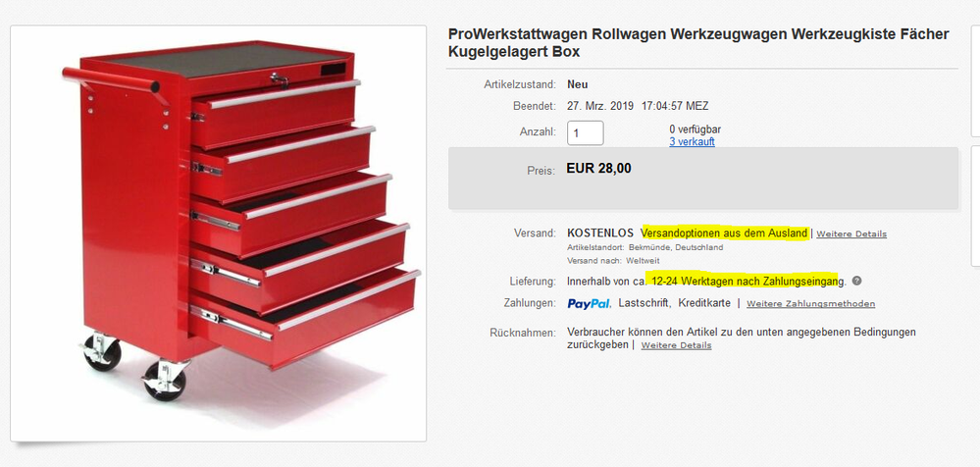Viewport: 980px width, 467px height.
Task: Open Weitere Details under Rücknahmen
Action: coord(676,345)
